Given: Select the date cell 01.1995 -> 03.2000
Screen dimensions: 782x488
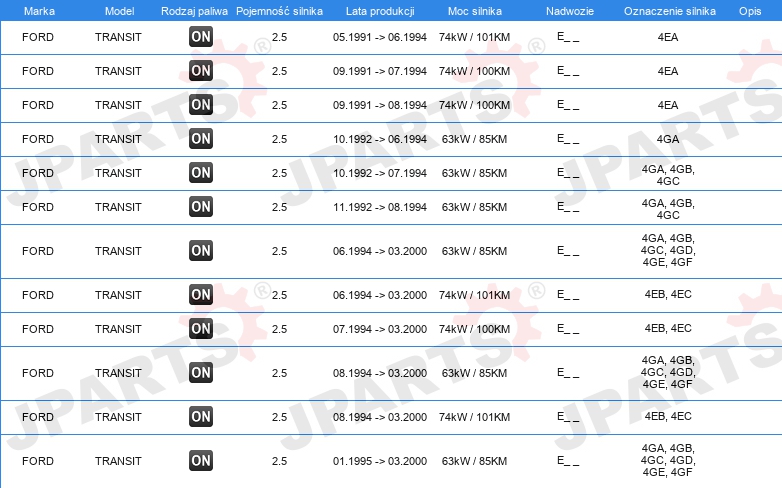Looking at the screenshot, I should (x=380, y=461).
